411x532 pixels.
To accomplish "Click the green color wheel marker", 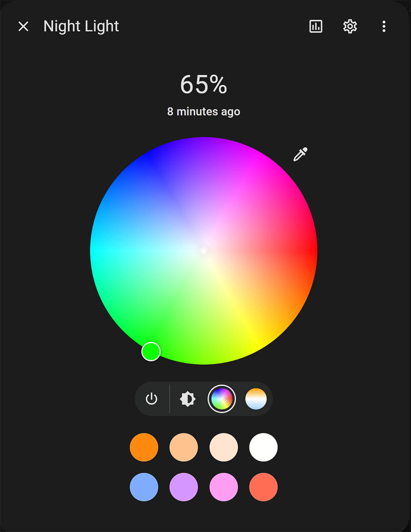I will point(151,352).
